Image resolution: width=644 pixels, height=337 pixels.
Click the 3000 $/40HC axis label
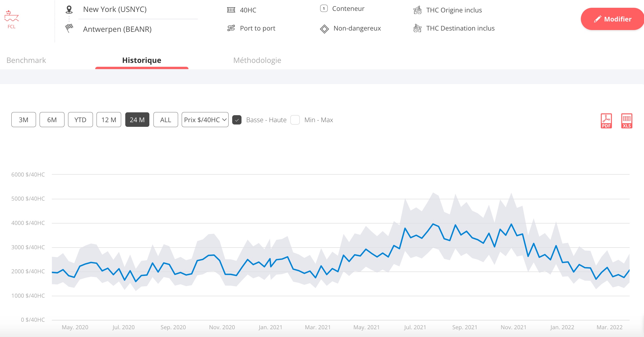pyautogui.click(x=28, y=247)
